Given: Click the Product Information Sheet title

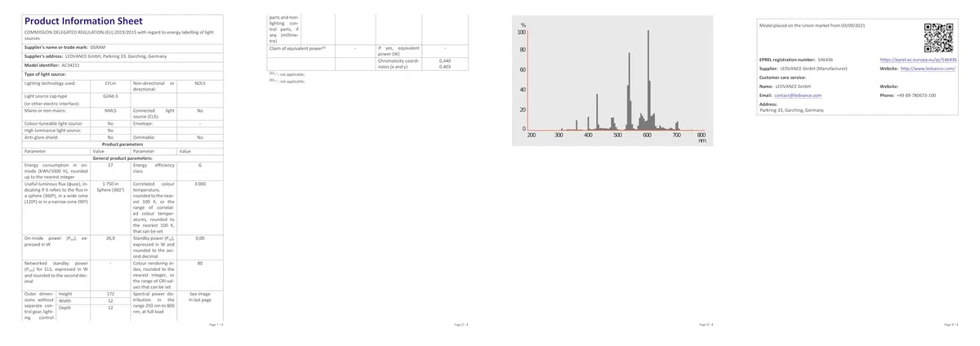Looking at the screenshot, I should coord(83,20).
